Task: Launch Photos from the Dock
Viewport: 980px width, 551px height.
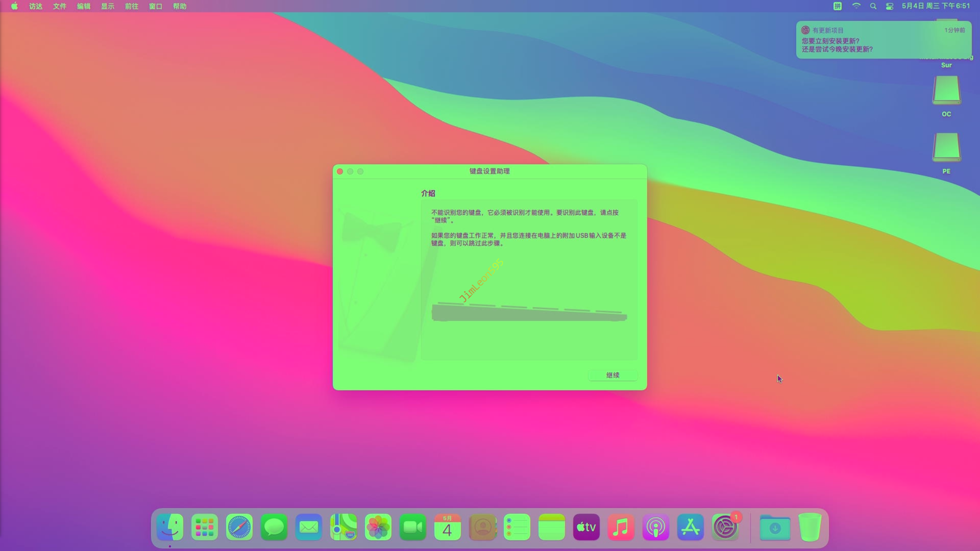Action: 378,527
